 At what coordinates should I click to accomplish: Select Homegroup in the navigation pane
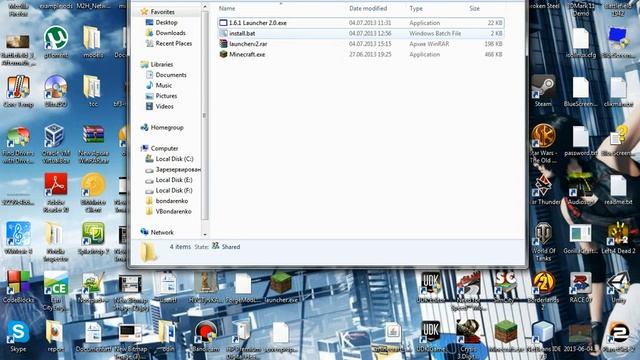tap(167, 127)
